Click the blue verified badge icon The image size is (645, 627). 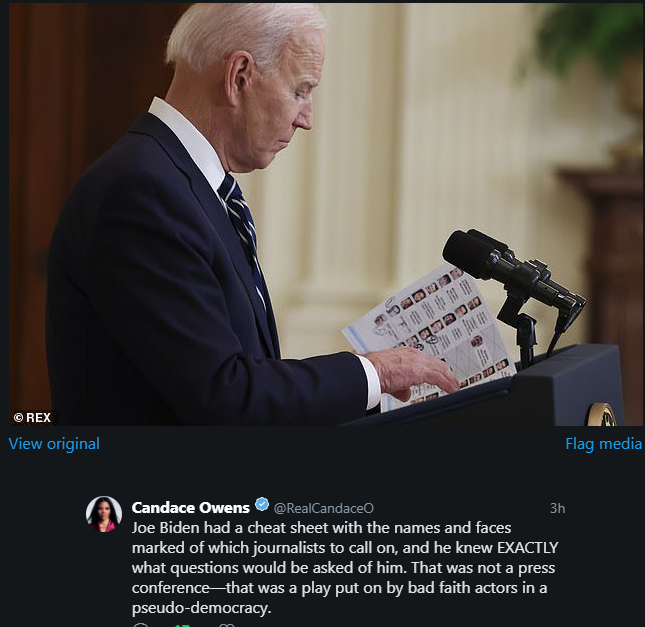[262, 504]
